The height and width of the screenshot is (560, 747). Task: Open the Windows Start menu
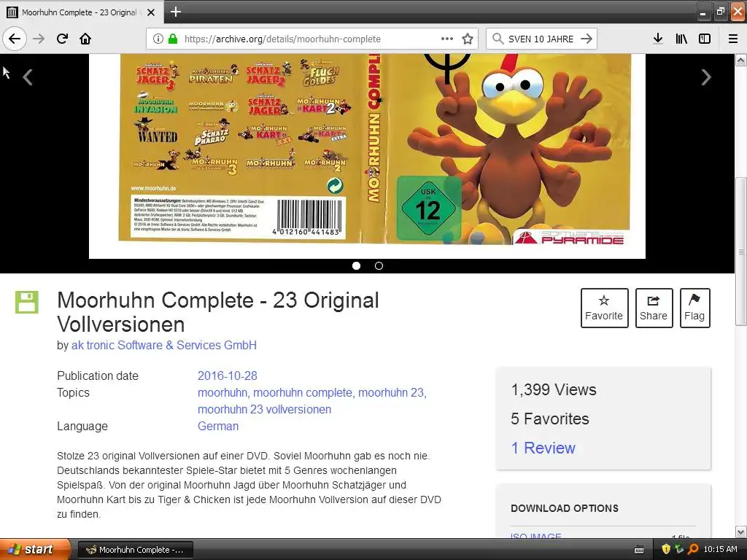(34, 549)
